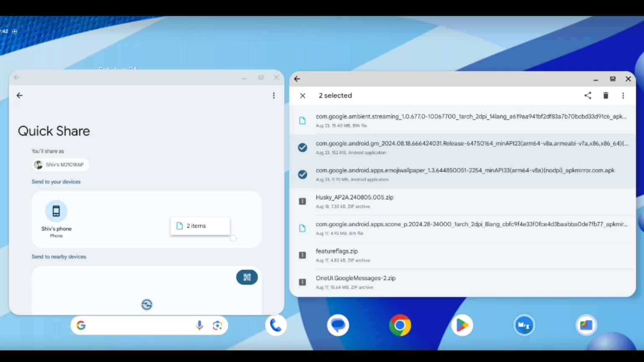Viewport: 644px width, 362px height.
Task: Tap the share icon in Files toolbar
Action: tap(588, 96)
